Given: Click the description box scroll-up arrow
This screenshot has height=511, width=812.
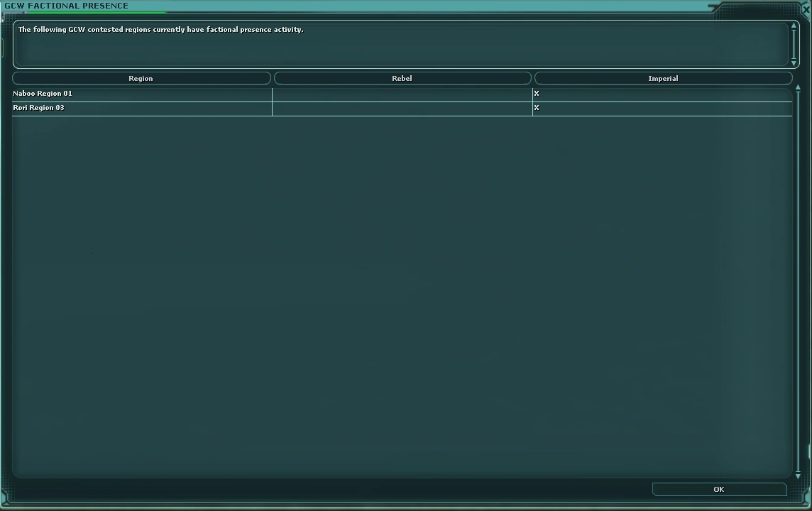Looking at the screenshot, I should (794, 26).
